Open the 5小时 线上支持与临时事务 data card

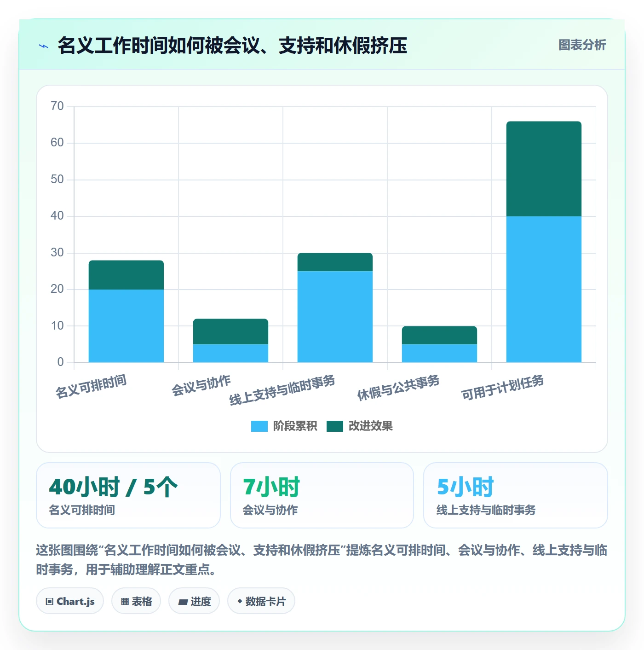pyautogui.click(x=516, y=495)
